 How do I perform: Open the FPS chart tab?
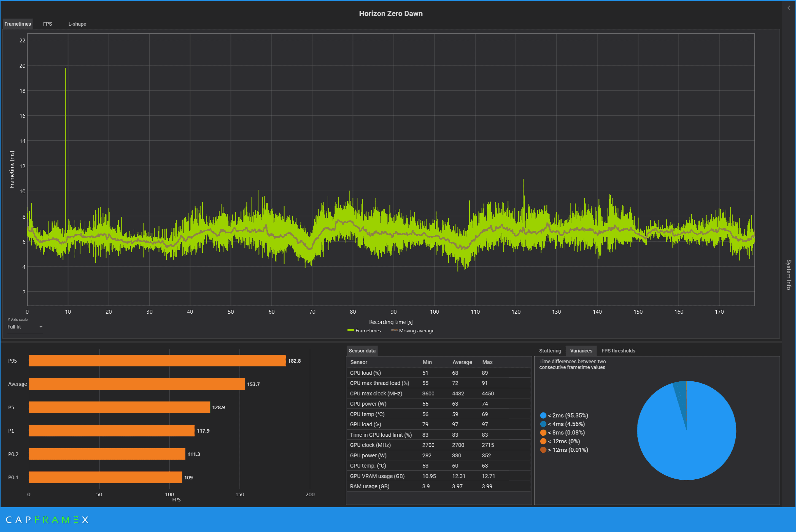[47, 24]
